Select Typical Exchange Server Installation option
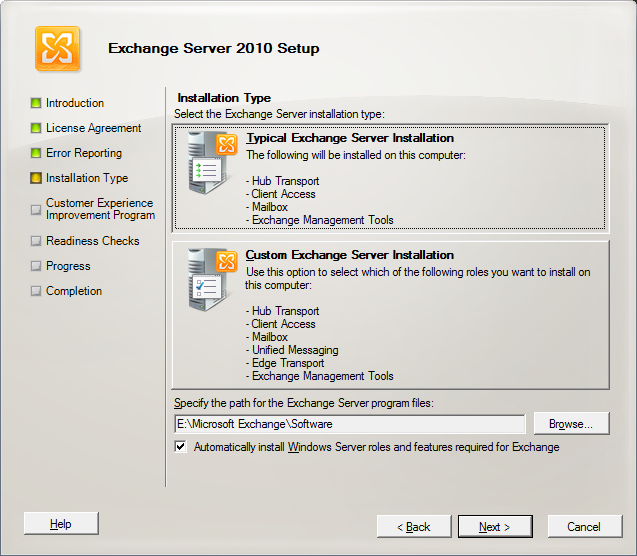 pyautogui.click(x=390, y=178)
